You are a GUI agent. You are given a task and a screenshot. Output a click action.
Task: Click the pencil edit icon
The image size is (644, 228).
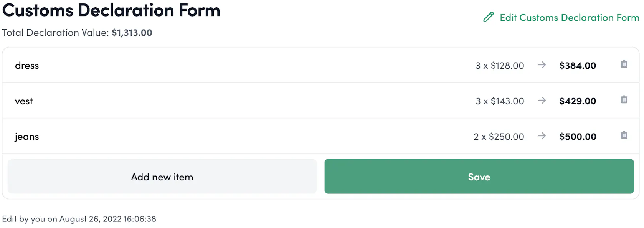(x=489, y=17)
